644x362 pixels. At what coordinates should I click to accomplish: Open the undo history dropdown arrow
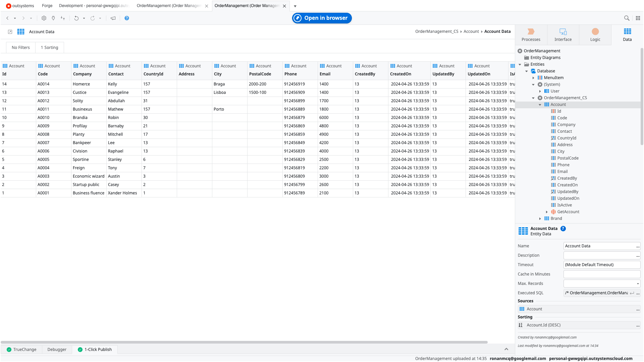pyautogui.click(x=84, y=18)
